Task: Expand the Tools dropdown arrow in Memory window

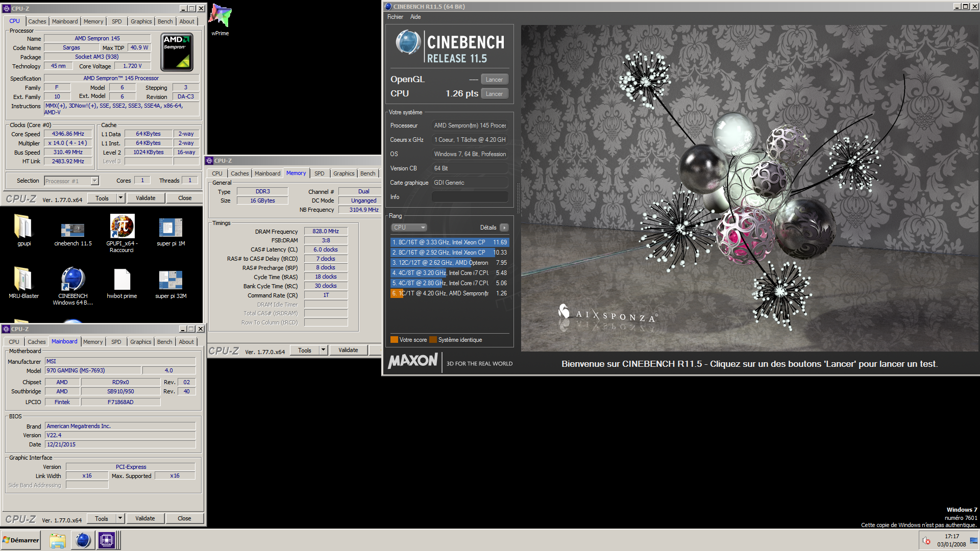Action: pos(324,350)
